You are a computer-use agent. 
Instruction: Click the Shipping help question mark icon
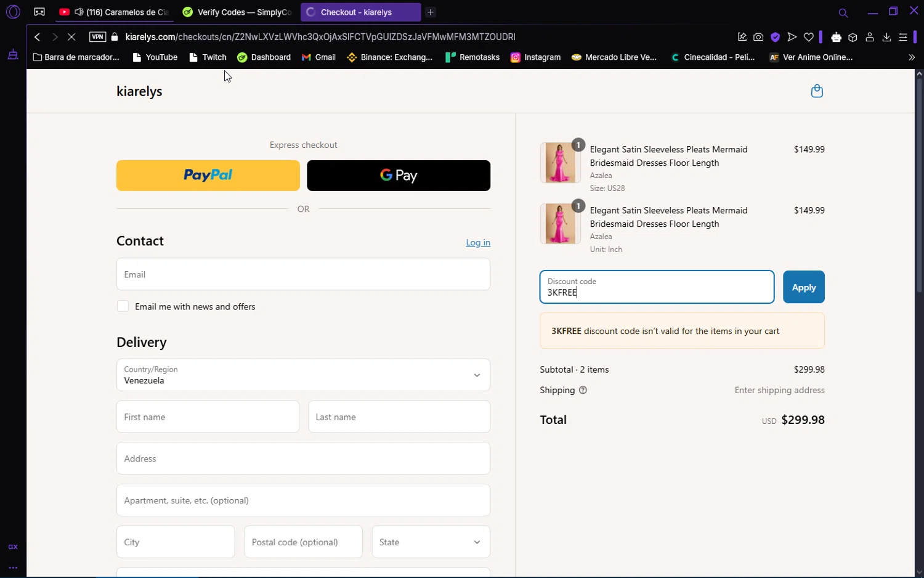pos(583,390)
